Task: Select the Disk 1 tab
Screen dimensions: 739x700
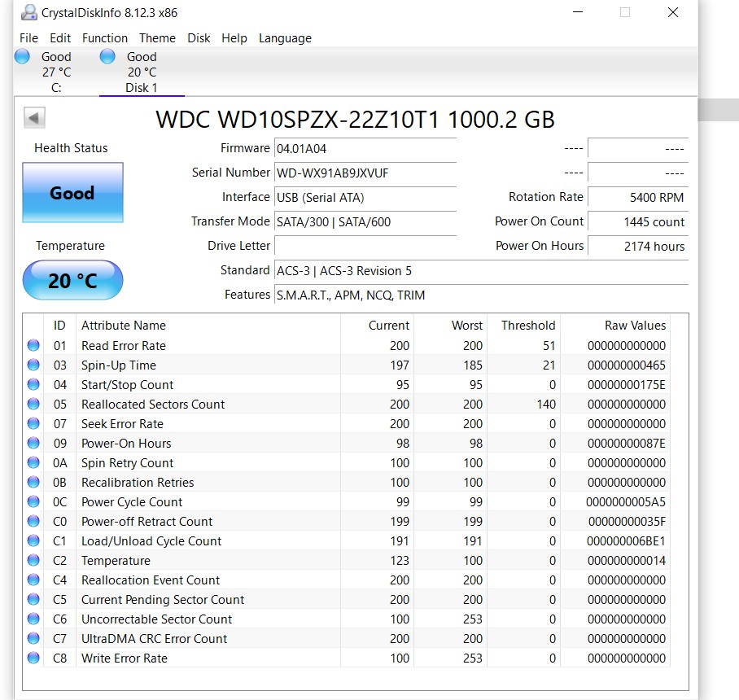Action: click(x=142, y=72)
